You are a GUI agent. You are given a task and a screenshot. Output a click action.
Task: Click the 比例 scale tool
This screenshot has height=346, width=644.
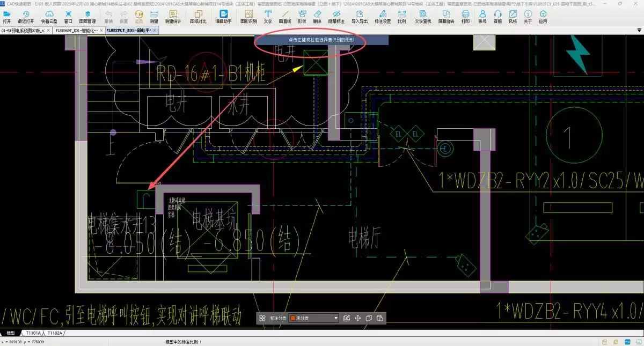pos(402,17)
